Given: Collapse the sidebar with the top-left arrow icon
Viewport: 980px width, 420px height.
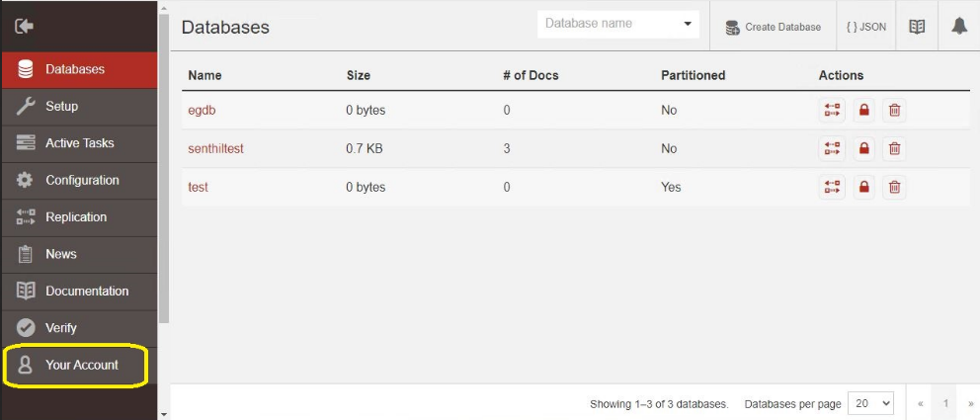Looking at the screenshot, I should tap(24, 27).
